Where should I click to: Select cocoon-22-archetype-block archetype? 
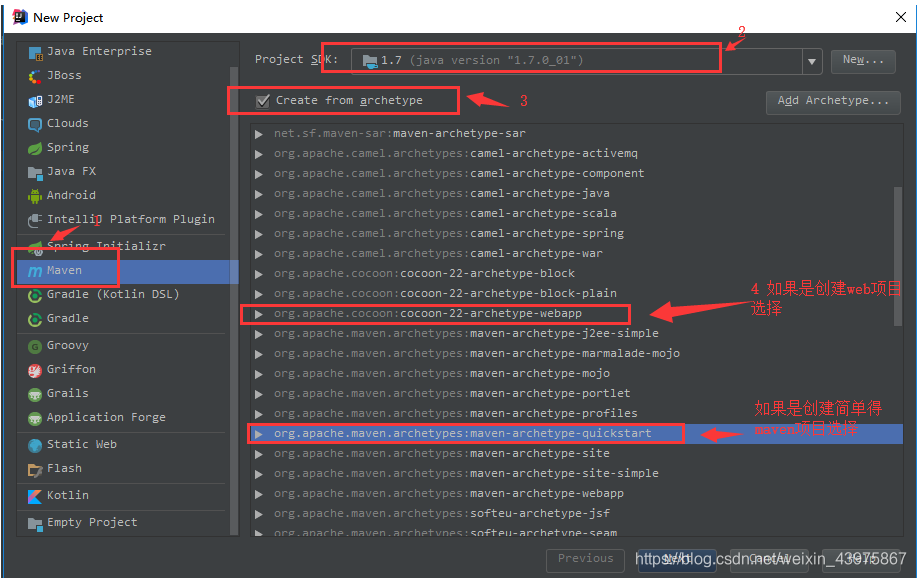(x=424, y=273)
